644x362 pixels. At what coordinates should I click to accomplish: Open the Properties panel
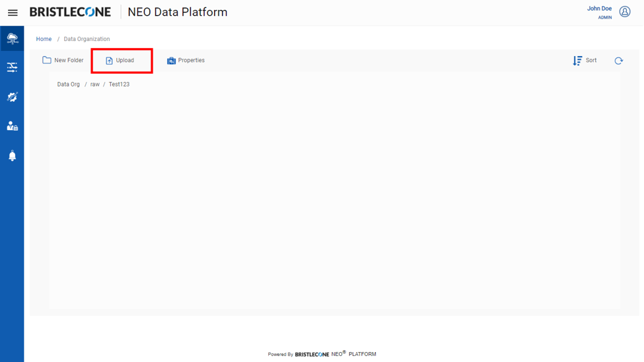pyautogui.click(x=186, y=60)
